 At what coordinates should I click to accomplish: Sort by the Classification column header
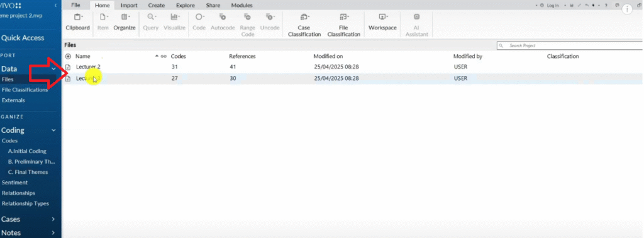pos(563,56)
